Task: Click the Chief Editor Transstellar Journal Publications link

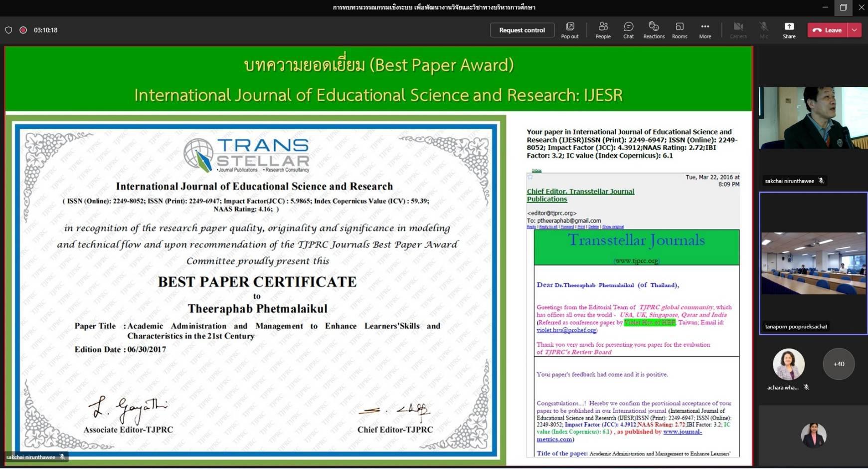Action: tap(580, 195)
